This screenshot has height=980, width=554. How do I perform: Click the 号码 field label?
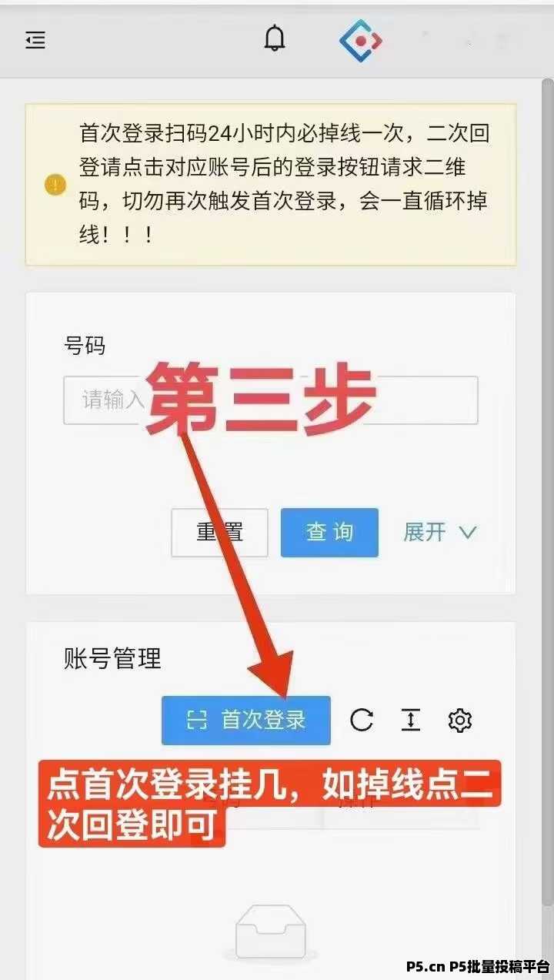pyautogui.click(x=84, y=346)
